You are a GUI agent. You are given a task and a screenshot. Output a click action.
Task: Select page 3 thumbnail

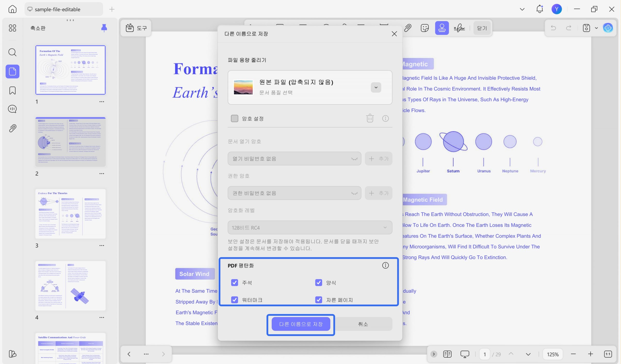point(71,214)
